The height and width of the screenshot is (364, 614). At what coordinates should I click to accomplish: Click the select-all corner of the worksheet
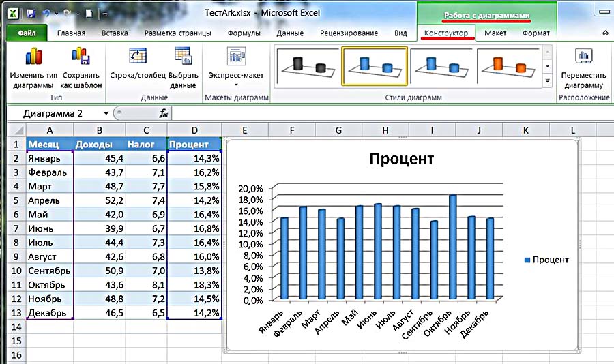[16, 130]
